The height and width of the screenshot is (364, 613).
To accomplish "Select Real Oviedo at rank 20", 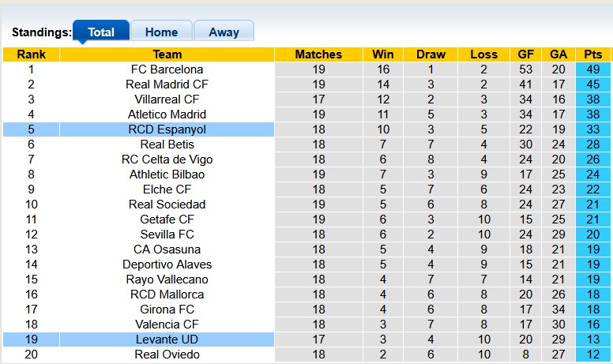I will click(167, 355).
